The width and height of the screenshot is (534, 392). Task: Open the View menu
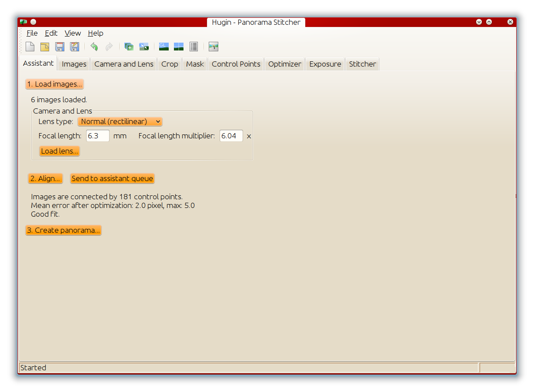click(x=73, y=33)
